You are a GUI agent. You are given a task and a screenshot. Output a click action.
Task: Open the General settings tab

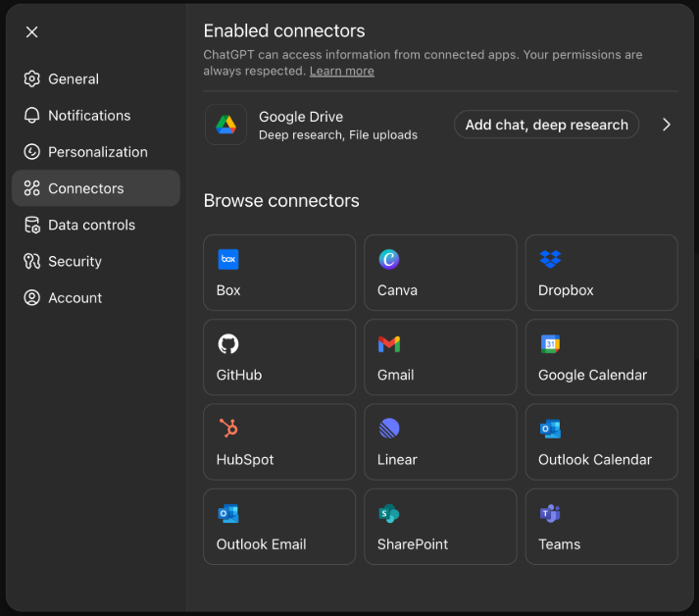(74, 78)
